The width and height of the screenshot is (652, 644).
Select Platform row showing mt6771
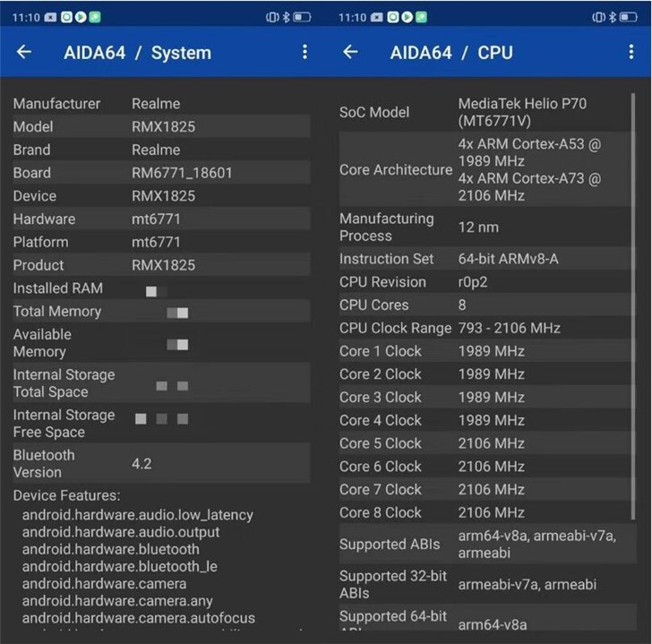161,242
